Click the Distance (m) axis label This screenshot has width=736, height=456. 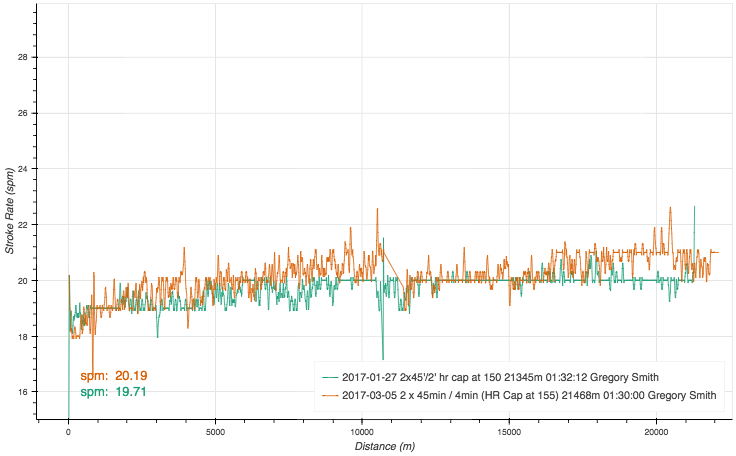(385, 446)
